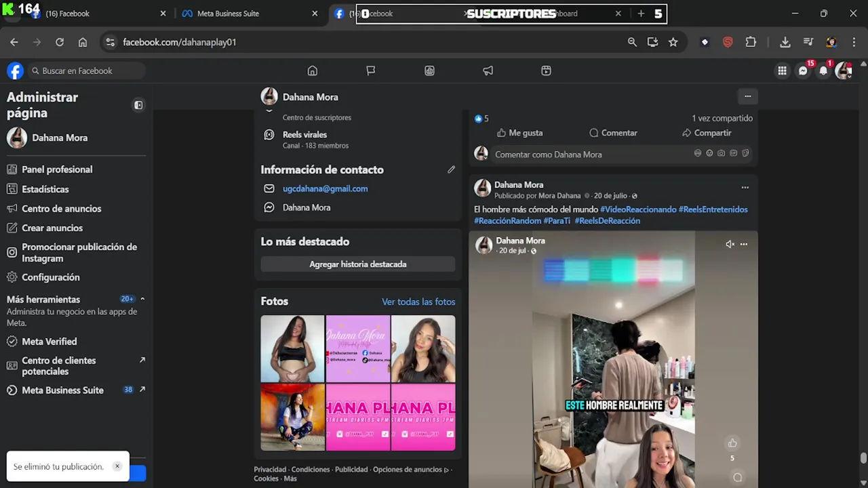
Task: Click Compartir button
Action: click(707, 133)
